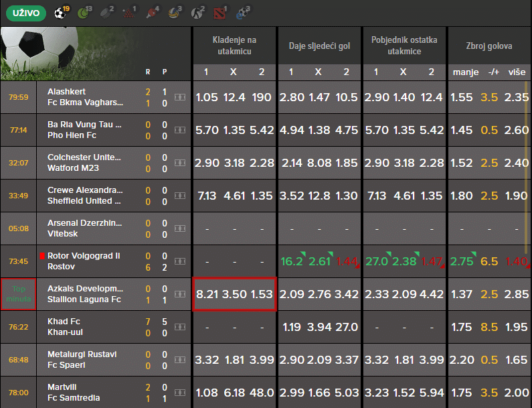The width and height of the screenshot is (532, 408).
Task: Open Colchester United vs Watford M23 match
Action: (85, 163)
